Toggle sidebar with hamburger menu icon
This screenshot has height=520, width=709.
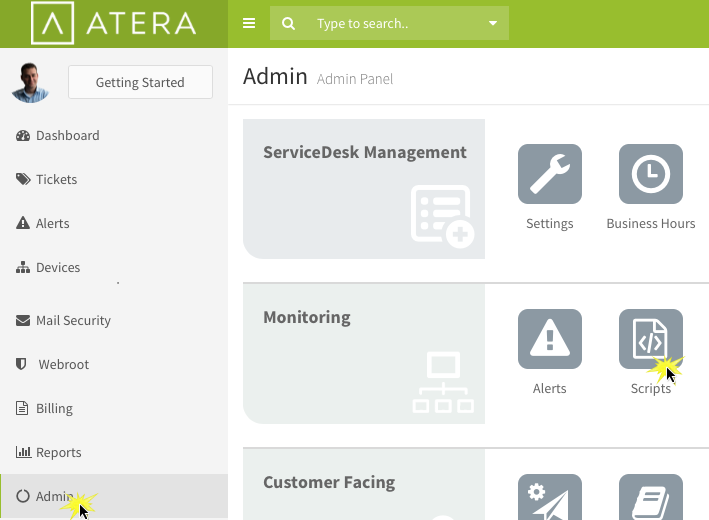(x=249, y=23)
